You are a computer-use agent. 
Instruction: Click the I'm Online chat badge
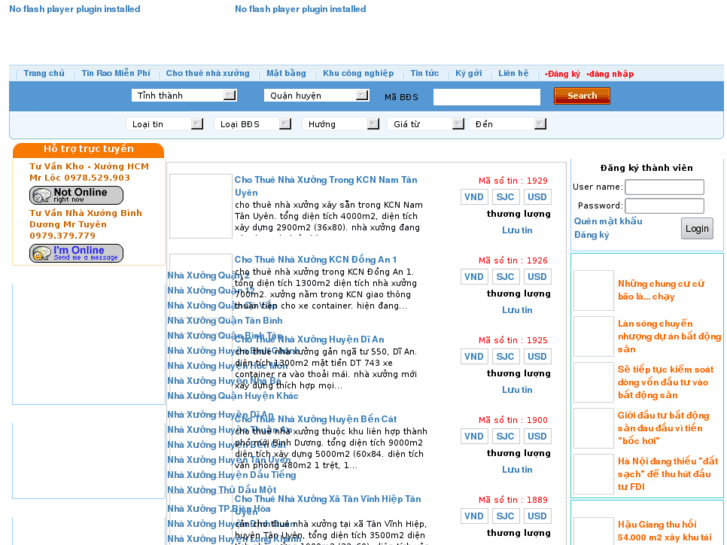[x=76, y=253]
